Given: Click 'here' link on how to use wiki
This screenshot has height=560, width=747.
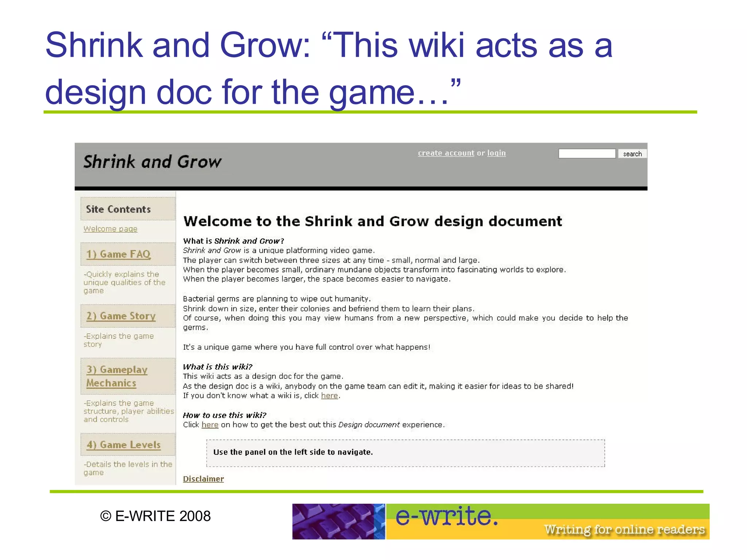Looking at the screenshot, I should [210, 425].
